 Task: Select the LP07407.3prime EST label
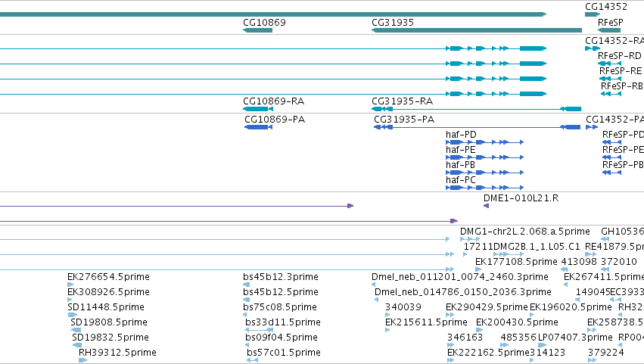click(575, 338)
